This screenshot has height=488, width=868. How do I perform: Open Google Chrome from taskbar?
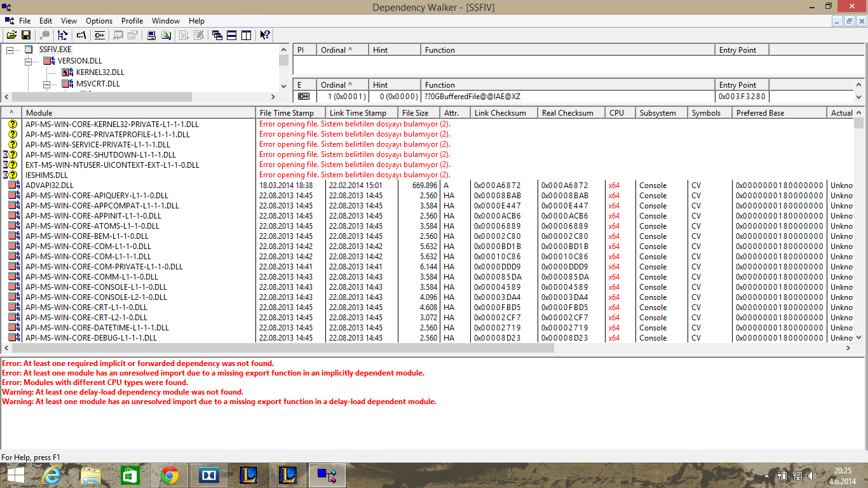coord(169,475)
